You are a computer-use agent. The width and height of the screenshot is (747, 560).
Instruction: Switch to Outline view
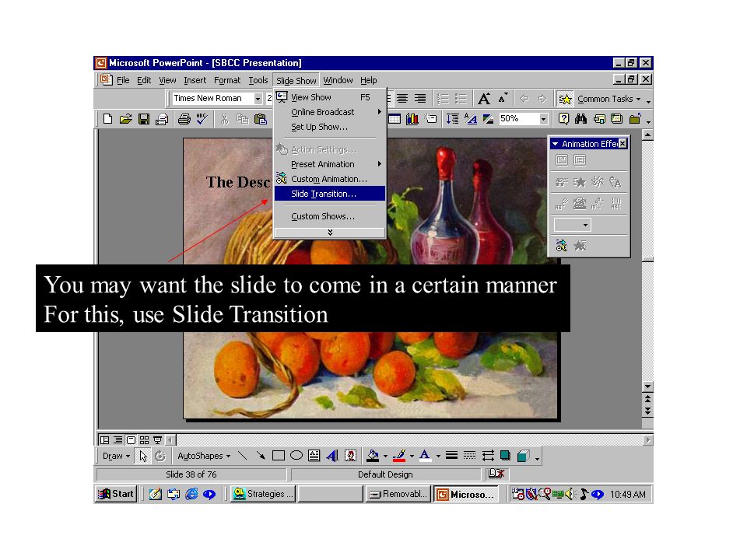coord(117,440)
